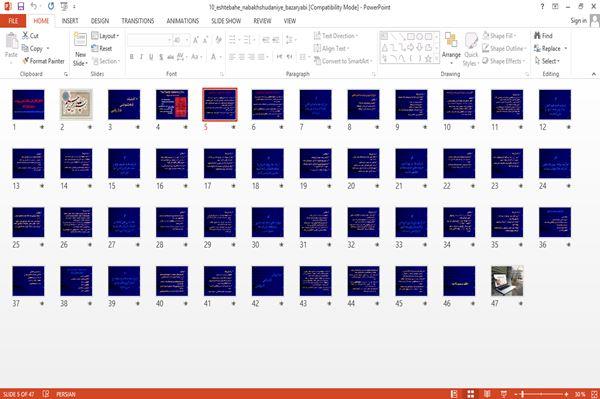Switch to the REVIEW tab
Image resolution: width=600 pixels, height=399 pixels.
pos(262,21)
